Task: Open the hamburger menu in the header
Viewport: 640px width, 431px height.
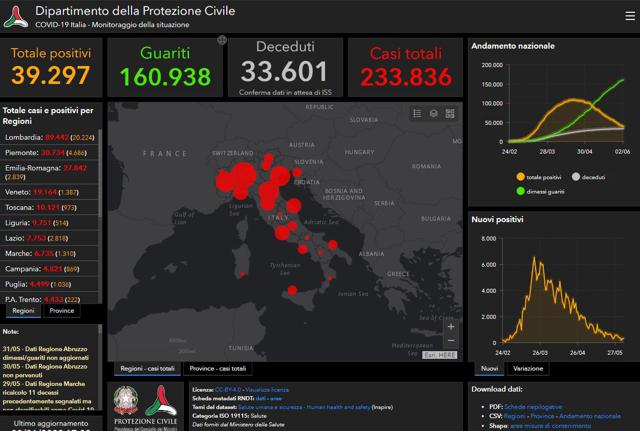Action: [x=630, y=16]
